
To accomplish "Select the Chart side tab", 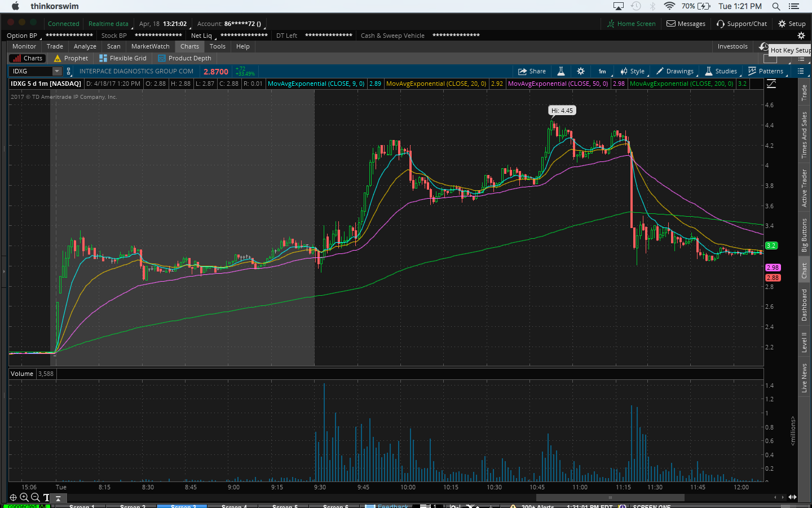I will [x=804, y=271].
